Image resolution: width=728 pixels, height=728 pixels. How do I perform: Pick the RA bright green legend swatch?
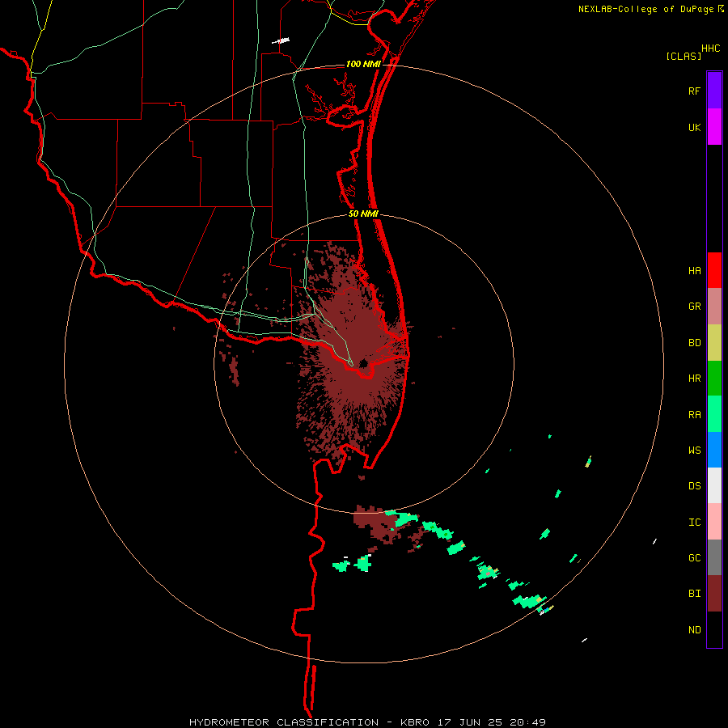(714, 414)
